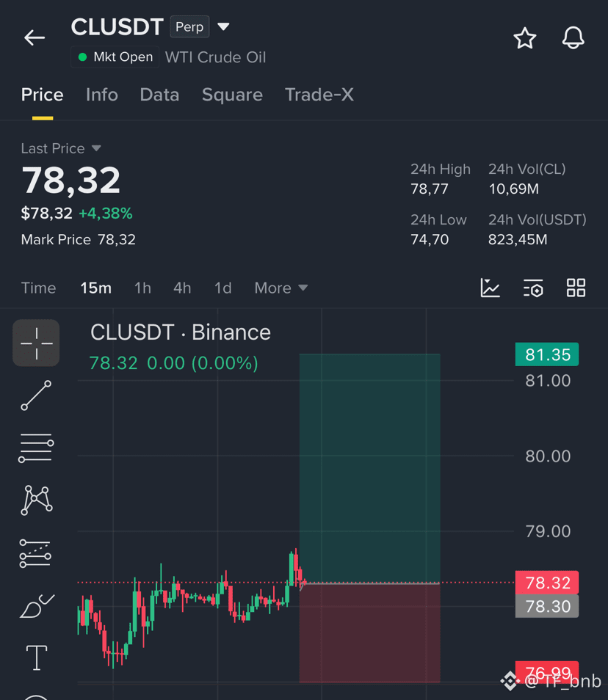Expand the Last Price type dropdown
Viewport: 608px width, 700px height.
tap(96, 148)
